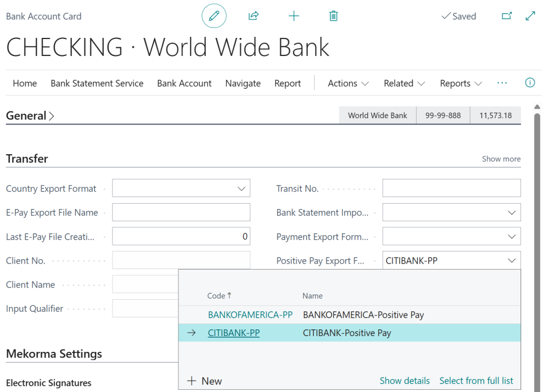Click Show details in the lookup

[405, 380]
